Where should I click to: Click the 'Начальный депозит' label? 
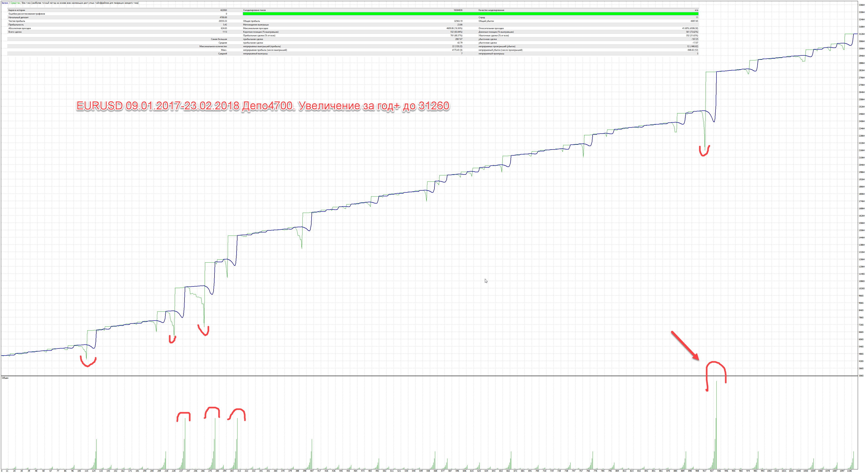tap(19, 17)
